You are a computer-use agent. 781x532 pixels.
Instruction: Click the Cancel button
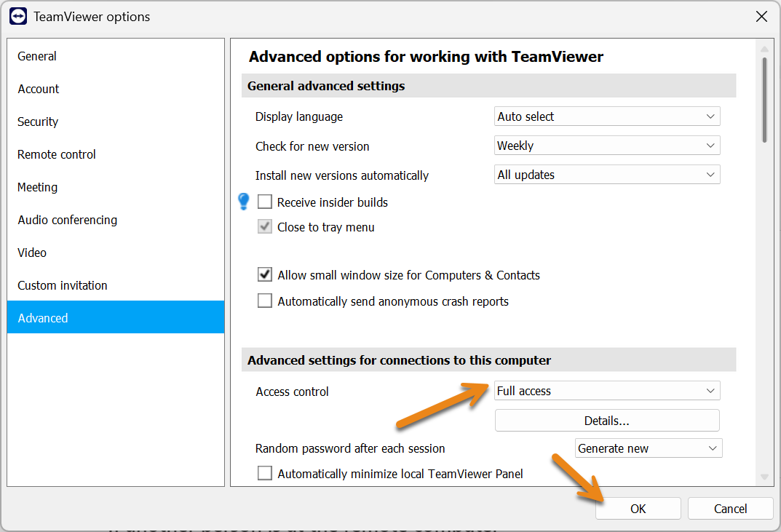tap(730, 509)
